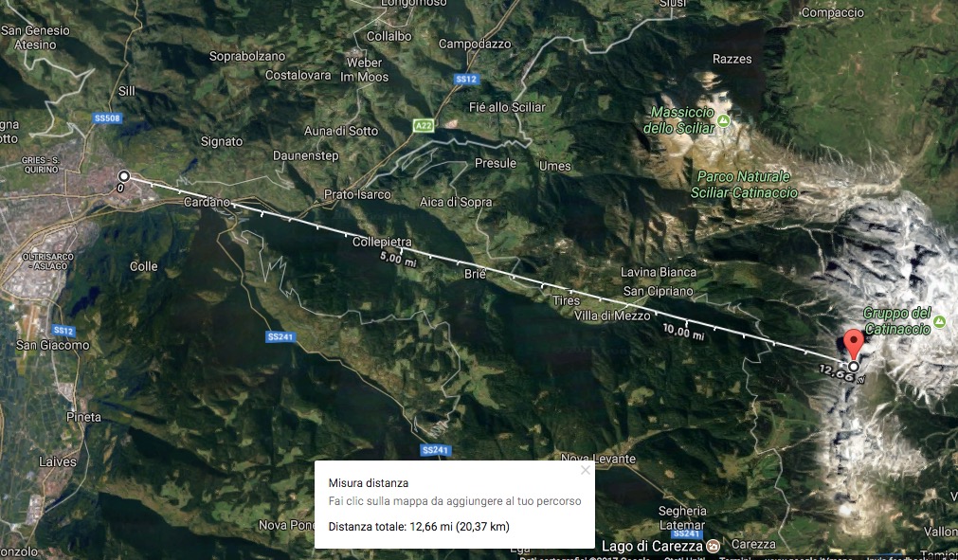
Task: Select the Parco Naturale Sciliar-Catinaccio label
Action: [x=744, y=185]
